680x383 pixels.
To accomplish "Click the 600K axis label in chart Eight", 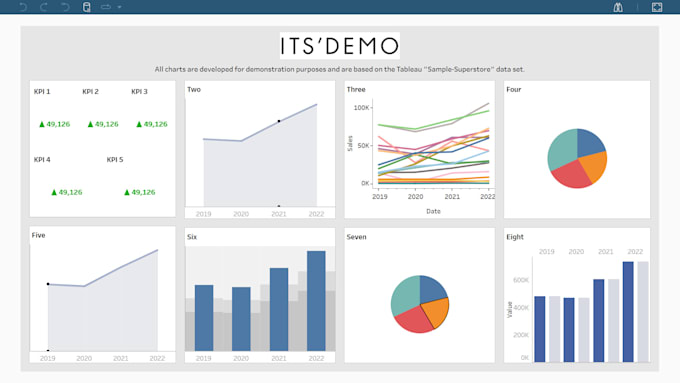I will [521, 280].
